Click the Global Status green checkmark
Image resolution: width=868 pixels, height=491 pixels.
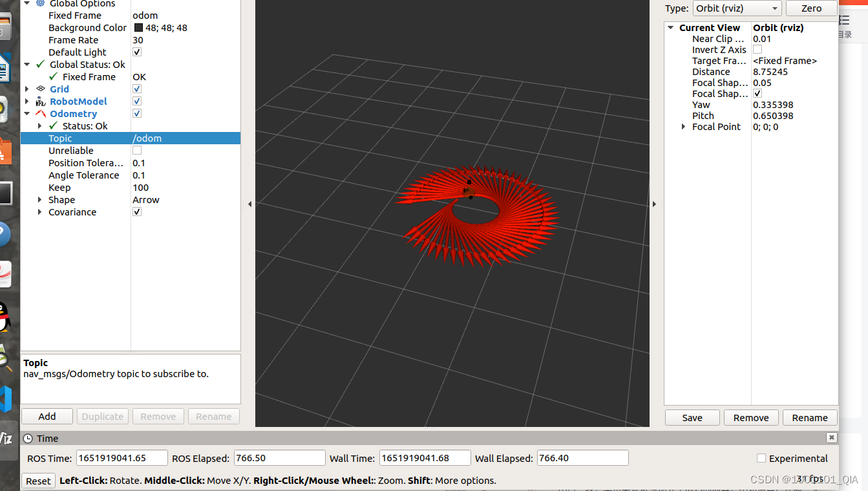point(41,64)
